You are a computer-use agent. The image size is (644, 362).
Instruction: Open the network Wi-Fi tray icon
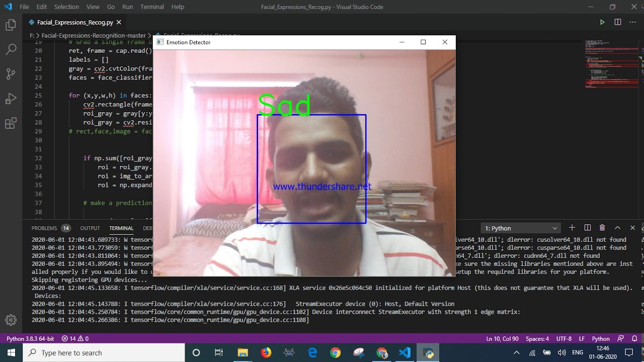(532, 352)
